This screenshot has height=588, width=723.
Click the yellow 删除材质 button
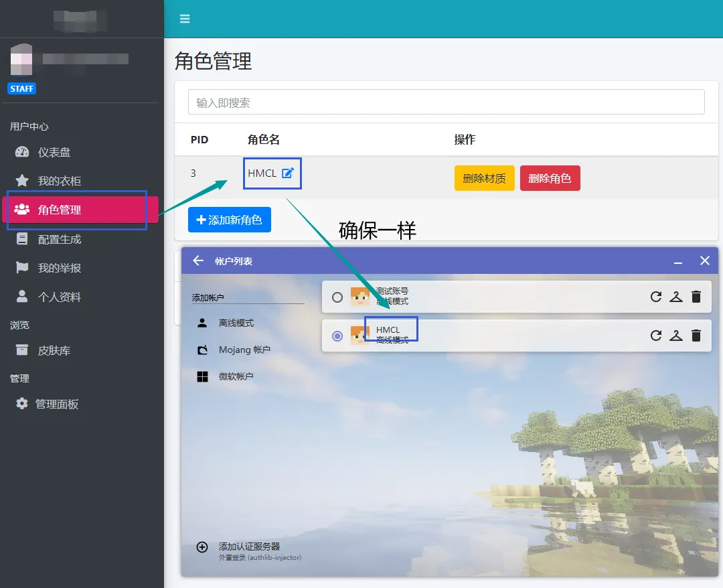click(x=484, y=178)
